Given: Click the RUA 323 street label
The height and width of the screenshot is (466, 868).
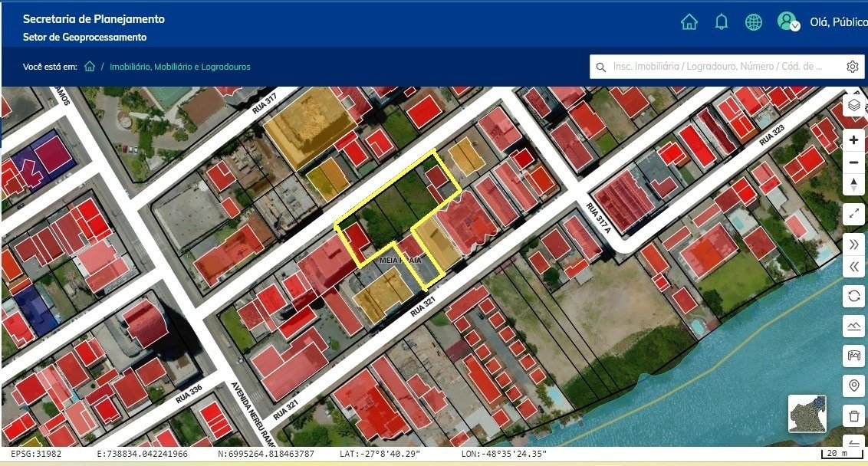Looking at the screenshot, I should pos(771,135).
